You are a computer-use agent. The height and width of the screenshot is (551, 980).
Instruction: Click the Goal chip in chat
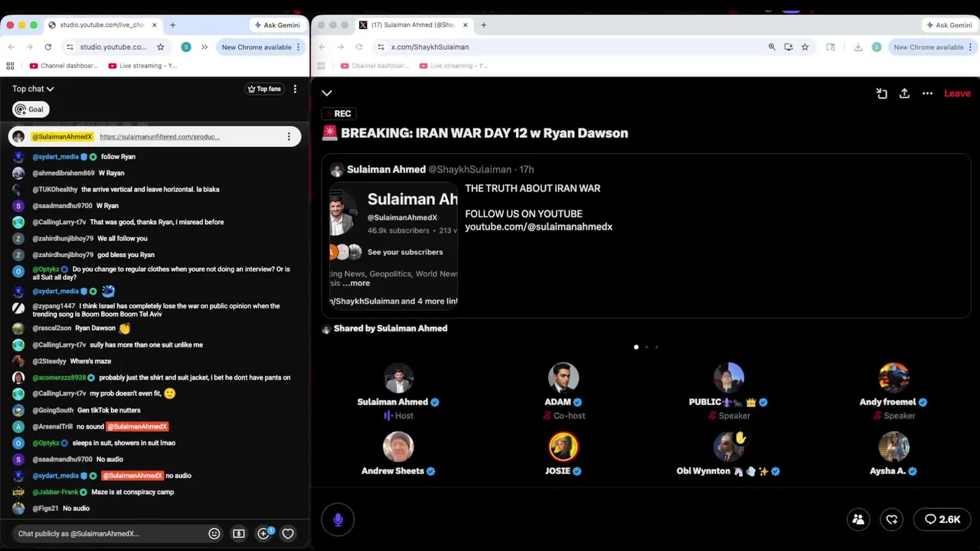pyautogui.click(x=31, y=109)
